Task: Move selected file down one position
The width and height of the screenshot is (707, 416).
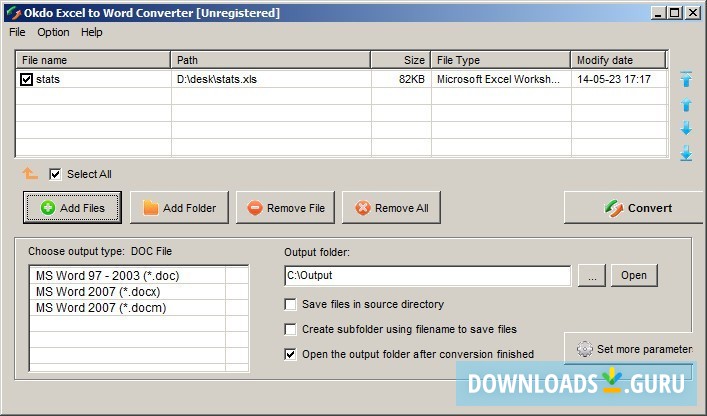Action: point(686,128)
